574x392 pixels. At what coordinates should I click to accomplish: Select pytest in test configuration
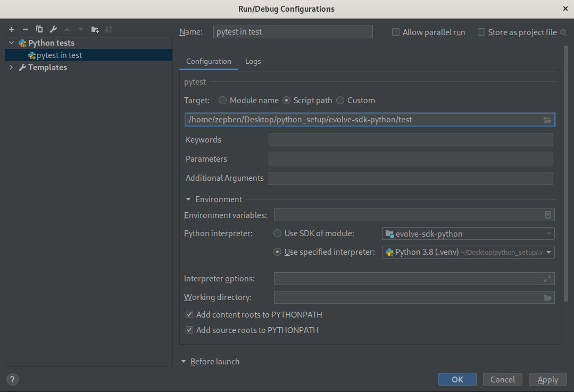click(59, 55)
